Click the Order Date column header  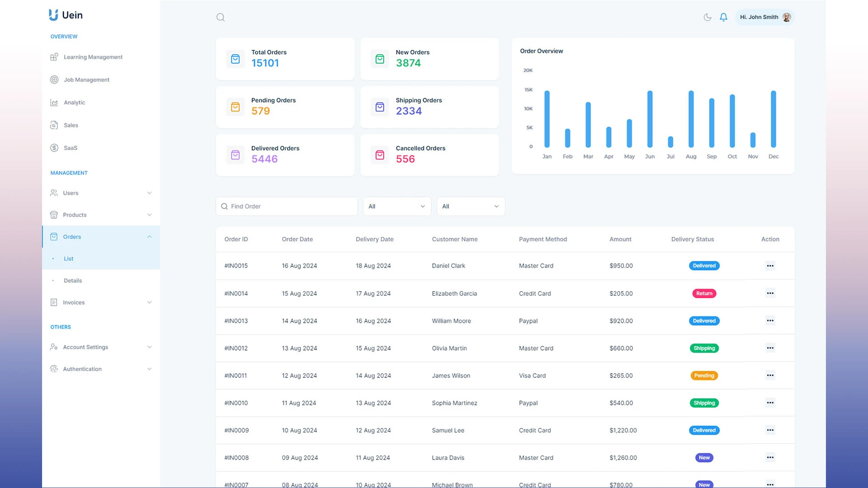click(x=297, y=239)
